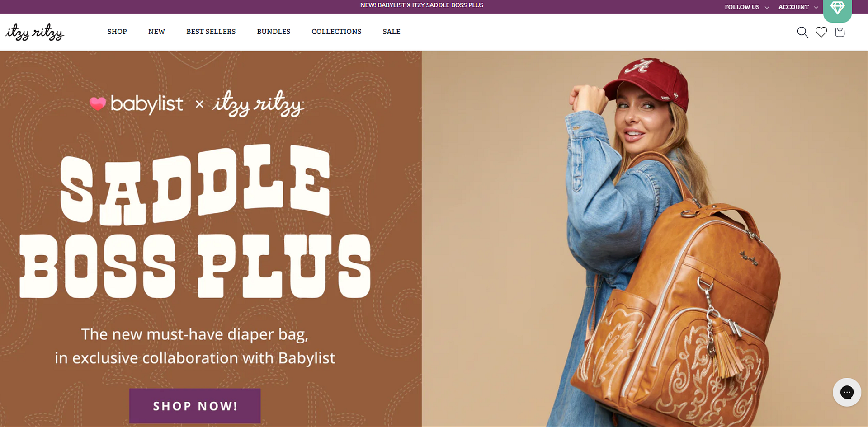Click the model with saddle backpack photo
Image resolution: width=868 pixels, height=427 pixels.
[x=645, y=239]
